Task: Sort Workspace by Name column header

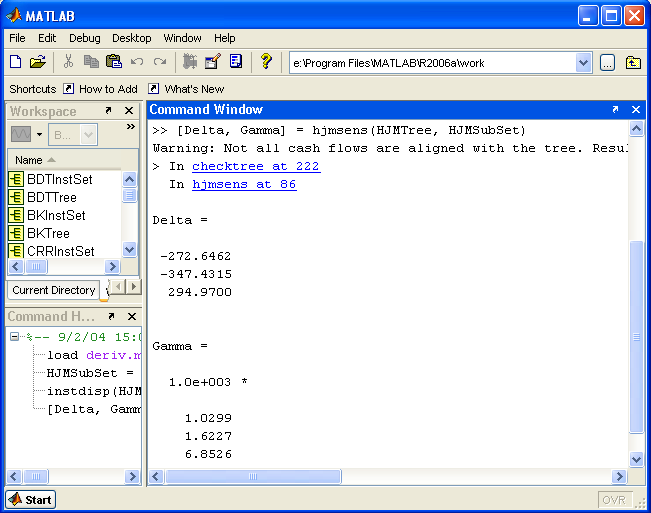Action: pos(64,160)
